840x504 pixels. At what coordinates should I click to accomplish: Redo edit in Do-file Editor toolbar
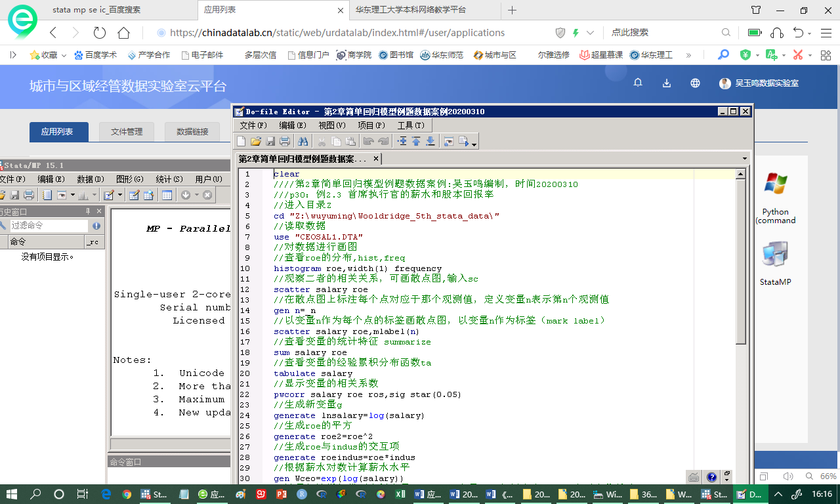point(383,141)
